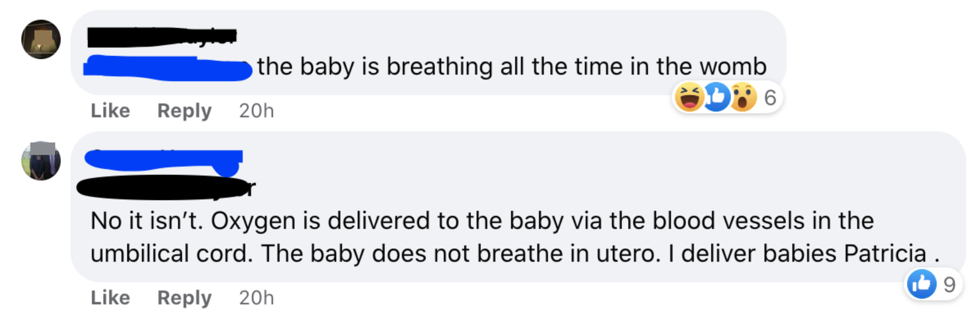This screenshot has height=315, width=980.
Task: Open the list of 9 likes
Action: click(949, 285)
